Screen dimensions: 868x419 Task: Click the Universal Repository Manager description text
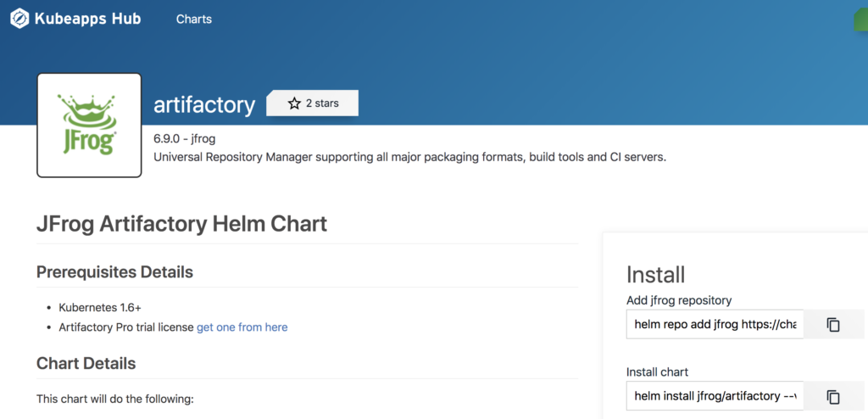[409, 157]
